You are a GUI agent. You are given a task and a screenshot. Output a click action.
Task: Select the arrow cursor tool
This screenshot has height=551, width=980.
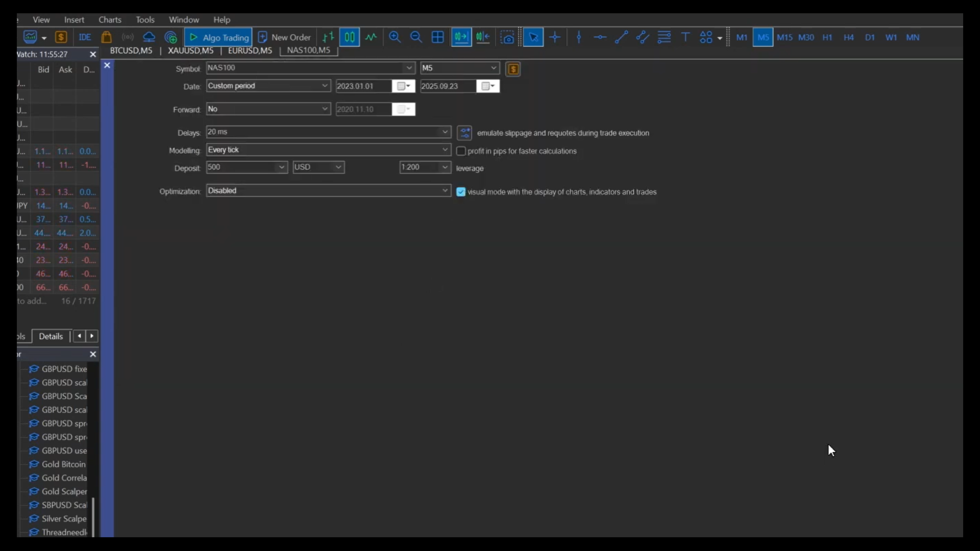(x=533, y=37)
